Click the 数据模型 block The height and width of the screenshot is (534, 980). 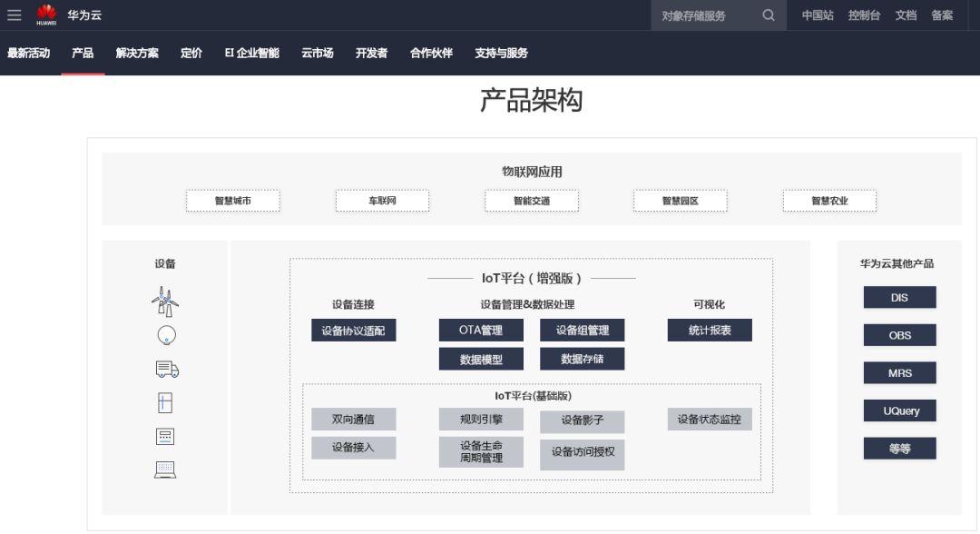click(481, 359)
